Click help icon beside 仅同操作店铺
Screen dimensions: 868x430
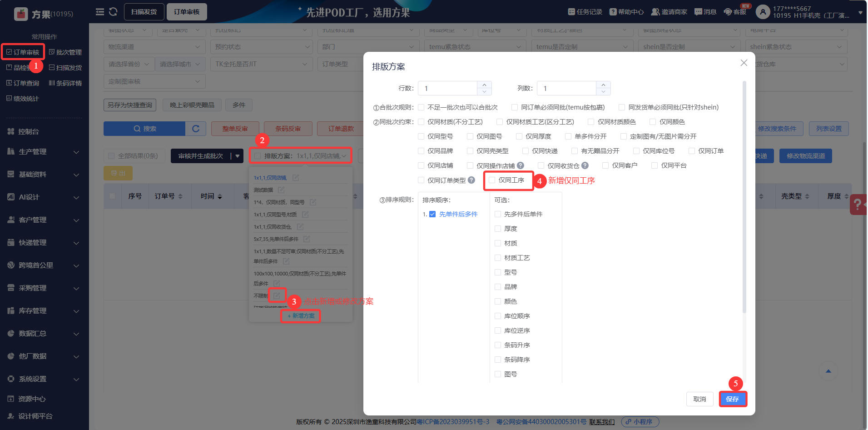coord(521,165)
